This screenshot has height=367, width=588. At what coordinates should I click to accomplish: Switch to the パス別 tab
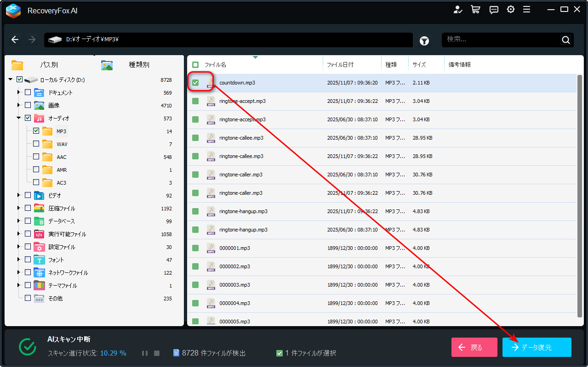[x=49, y=65]
